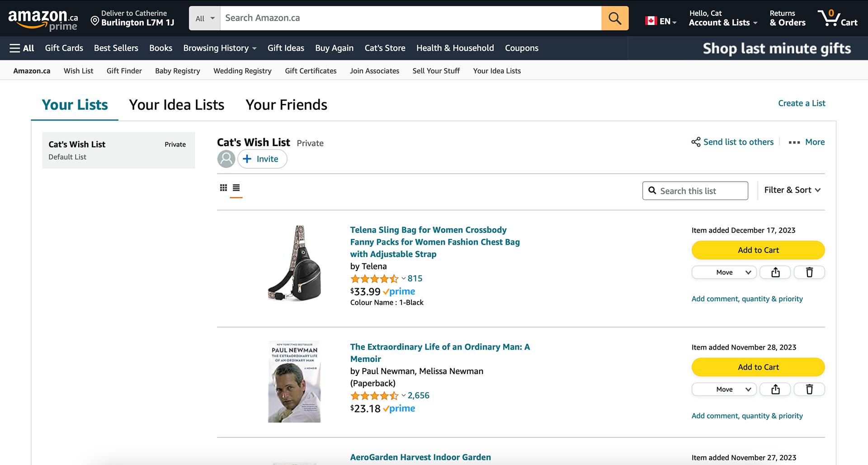Switch to Your Idea Lists tab

(x=177, y=105)
